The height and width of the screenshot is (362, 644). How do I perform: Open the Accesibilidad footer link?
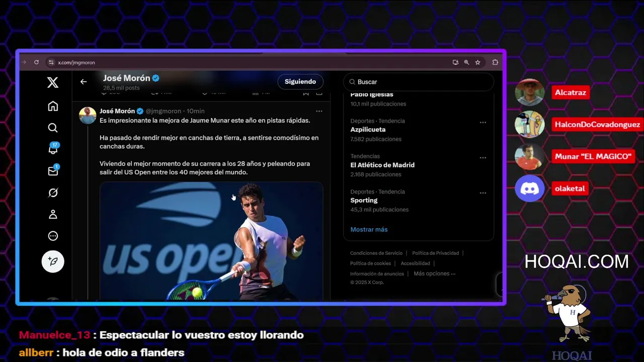click(x=415, y=263)
